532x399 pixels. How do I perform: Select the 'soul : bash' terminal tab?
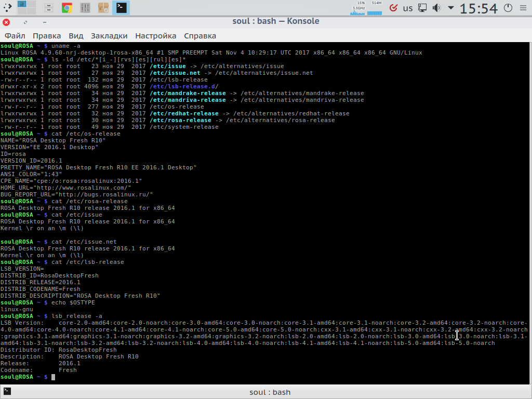[x=270, y=392]
